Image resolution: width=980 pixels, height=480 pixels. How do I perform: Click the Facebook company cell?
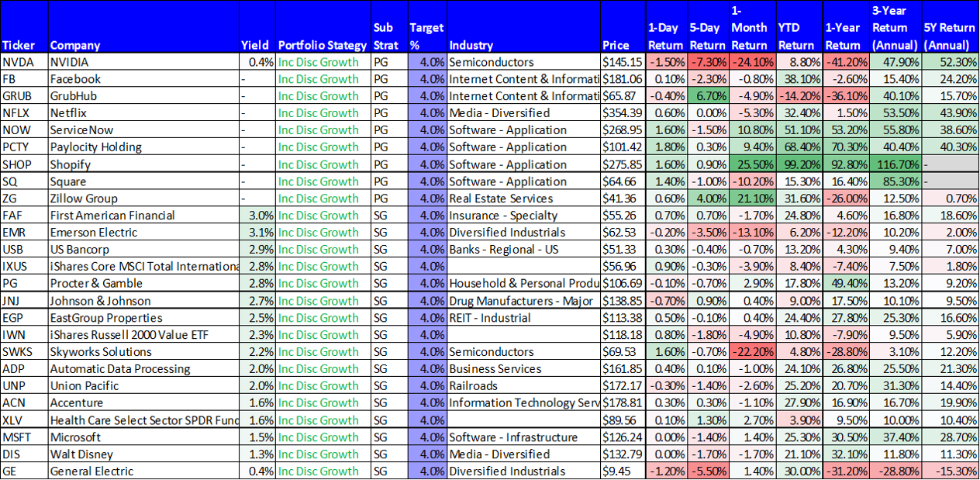coord(143,79)
